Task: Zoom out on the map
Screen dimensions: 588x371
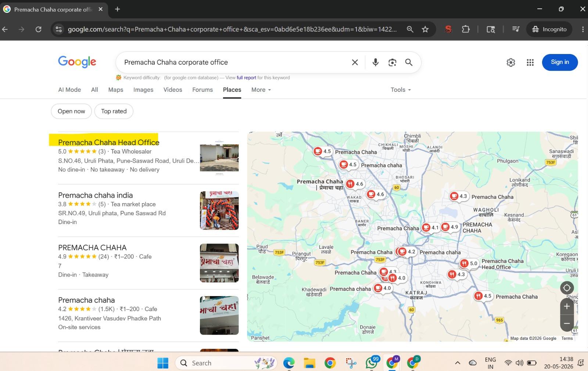Action: (x=567, y=323)
